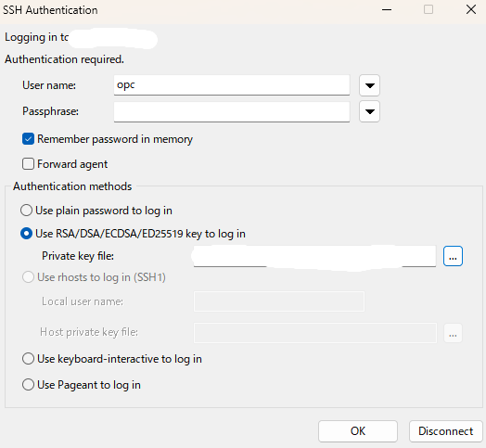Enable the Forward agent checkbox
This screenshot has width=486, height=448.
pos(28,163)
